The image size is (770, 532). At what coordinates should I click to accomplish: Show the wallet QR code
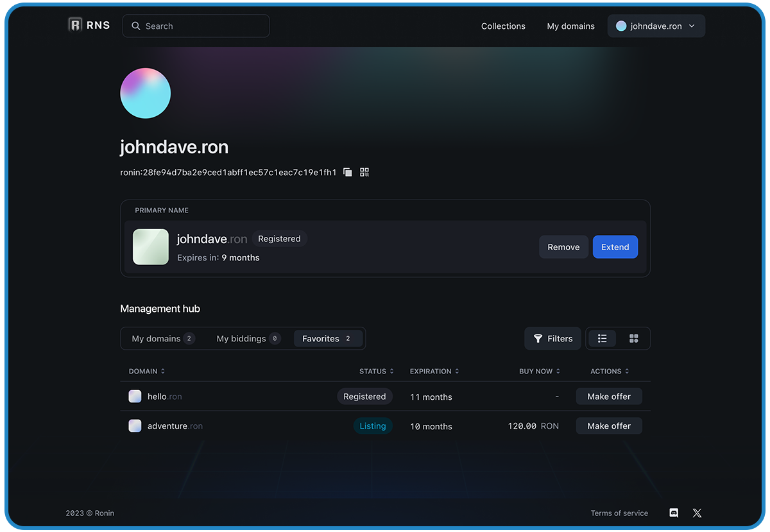pyautogui.click(x=364, y=172)
